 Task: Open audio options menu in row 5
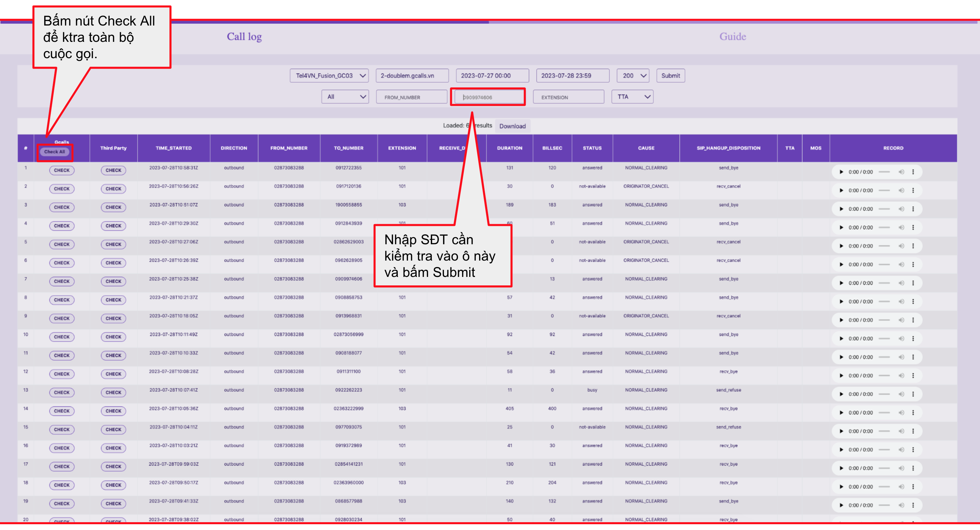click(x=913, y=246)
